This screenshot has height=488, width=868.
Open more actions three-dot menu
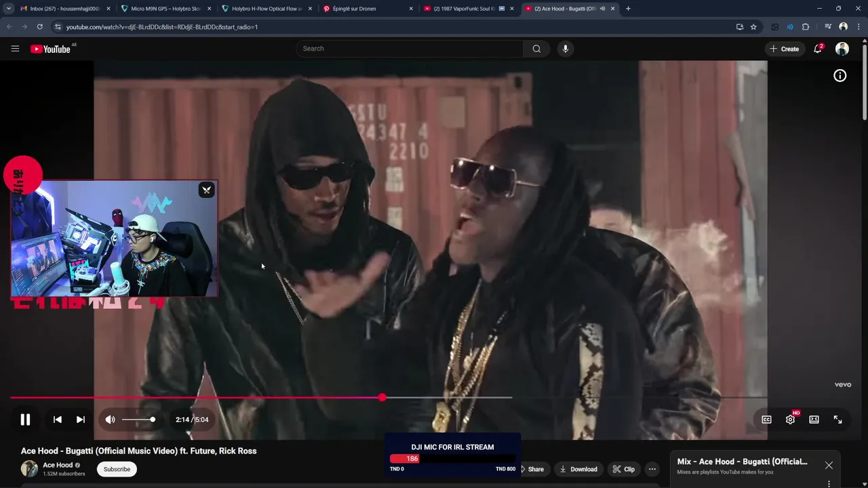tap(652, 469)
